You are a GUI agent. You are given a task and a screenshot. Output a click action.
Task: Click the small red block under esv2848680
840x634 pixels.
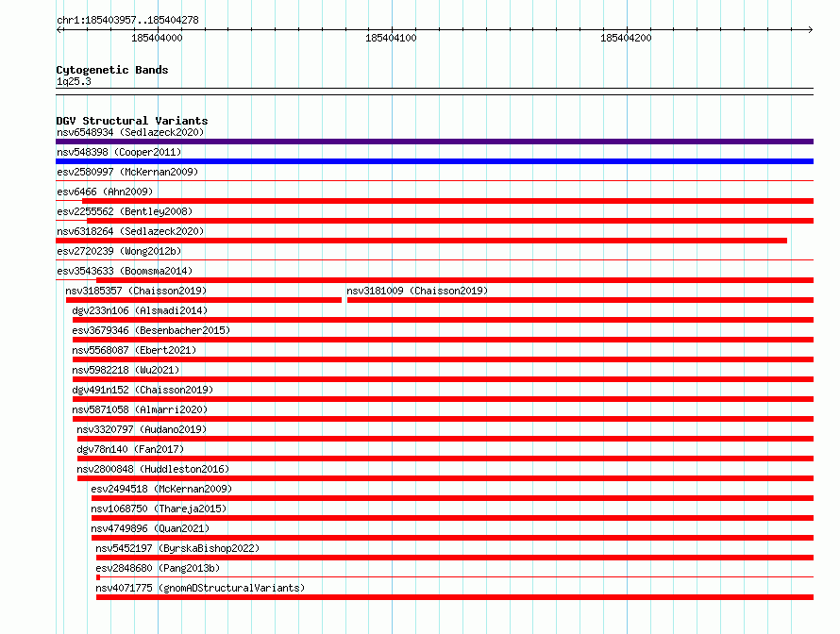click(x=98, y=577)
